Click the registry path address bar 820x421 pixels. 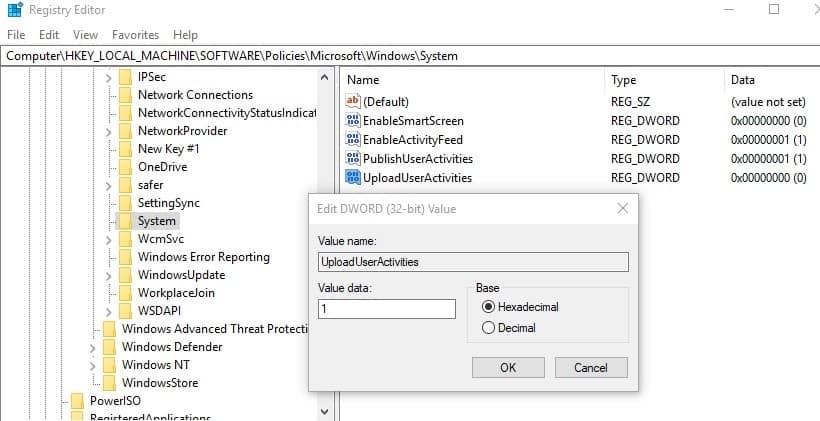[x=410, y=55]
